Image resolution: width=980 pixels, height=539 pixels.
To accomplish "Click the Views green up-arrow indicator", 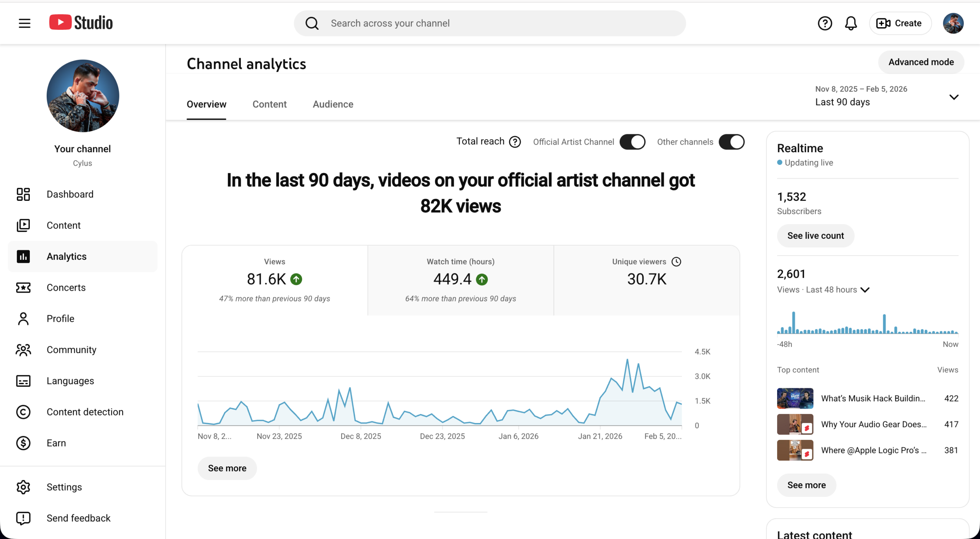I will pyautogui.click(x=296, y=279).
